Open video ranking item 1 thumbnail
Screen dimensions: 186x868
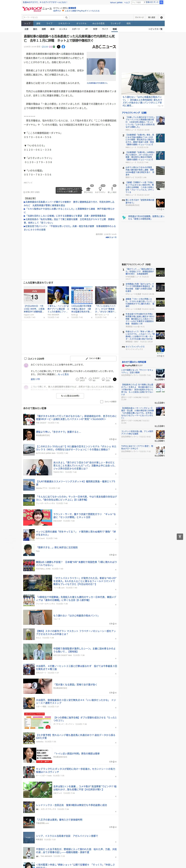point(160,272)
